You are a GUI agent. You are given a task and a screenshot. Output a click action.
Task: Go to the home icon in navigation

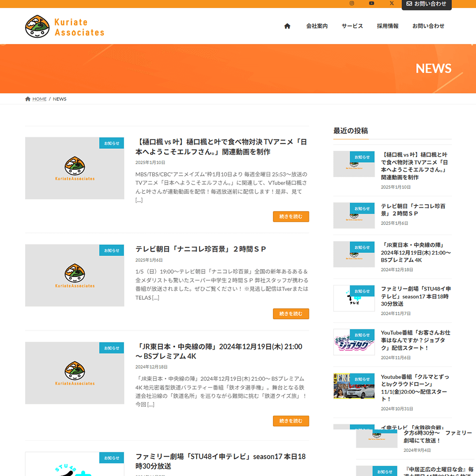tap(287, 26)
